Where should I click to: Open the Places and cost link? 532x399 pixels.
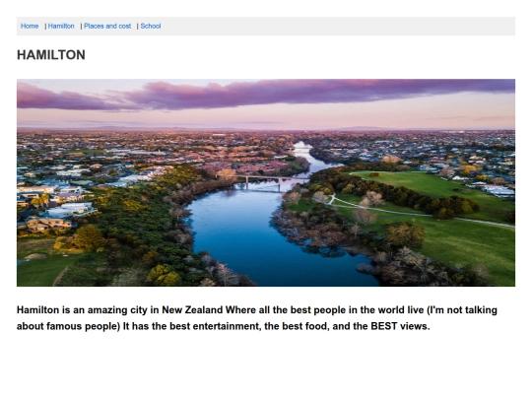point(107,27)
